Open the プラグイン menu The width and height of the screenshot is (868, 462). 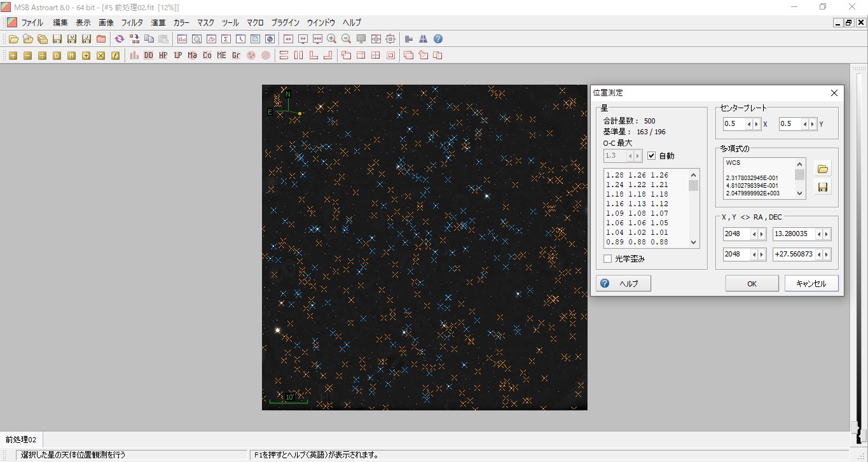286,22
